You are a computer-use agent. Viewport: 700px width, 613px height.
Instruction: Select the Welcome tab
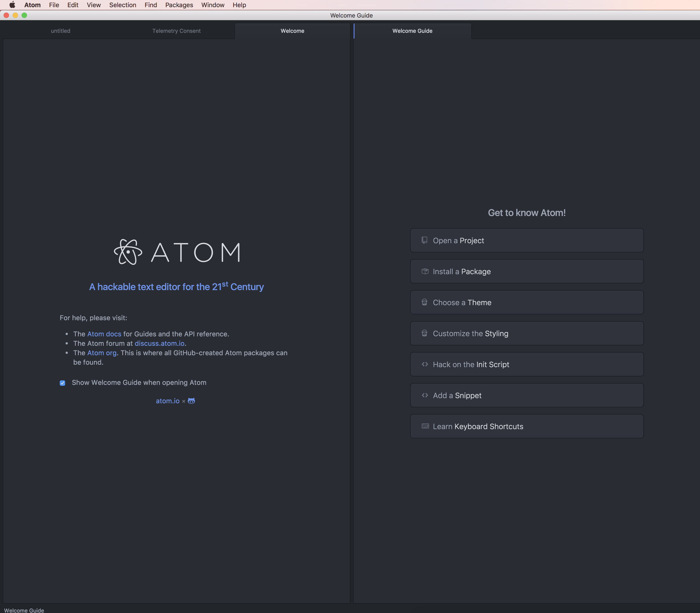point(292,31)
